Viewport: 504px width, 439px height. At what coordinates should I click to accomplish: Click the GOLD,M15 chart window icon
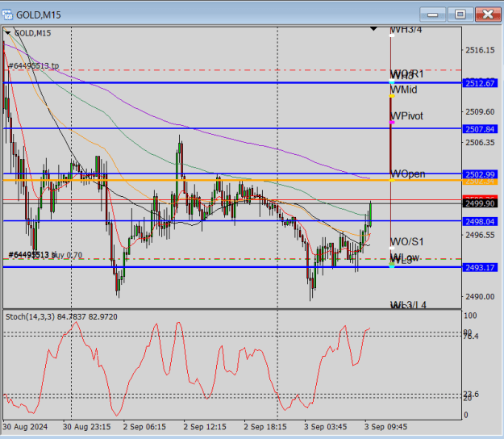coord(7,15)
